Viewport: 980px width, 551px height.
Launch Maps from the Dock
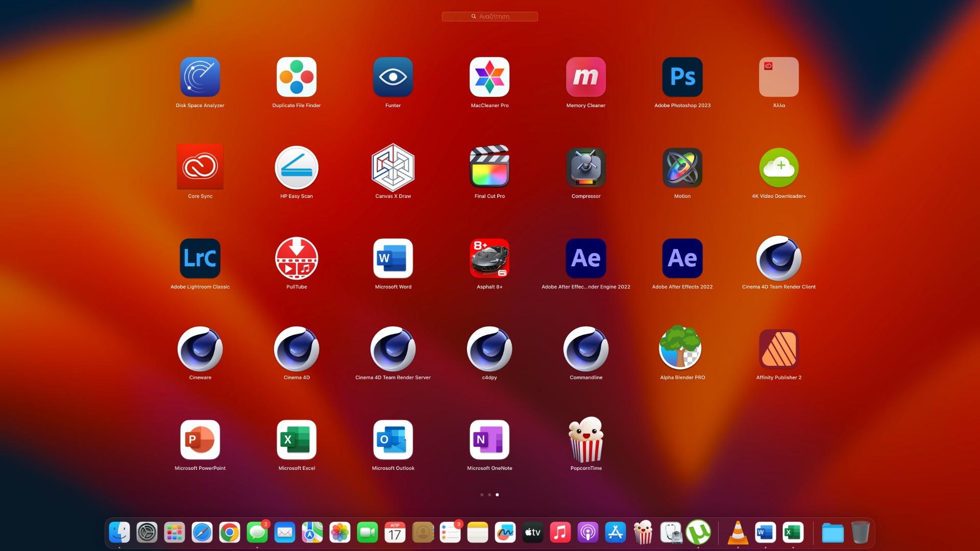312,533
